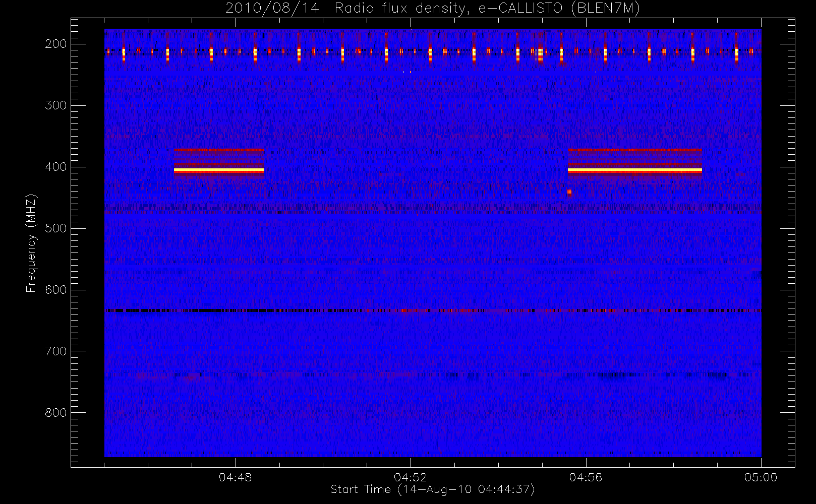Click the '600' frequency tick label
The image size is (816, 504).
click(x=55, y=290)
